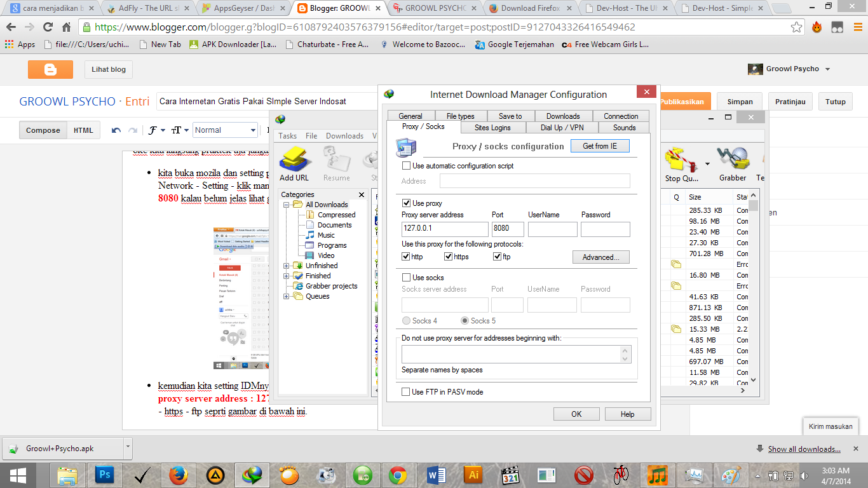
Task: Expand the Finished tree node
Action: [287, 276]
